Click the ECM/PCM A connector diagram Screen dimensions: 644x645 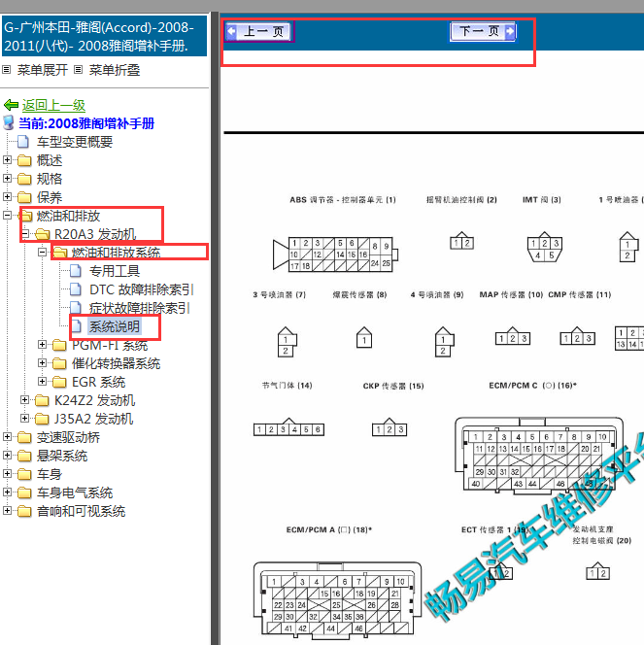click(337, 599)
